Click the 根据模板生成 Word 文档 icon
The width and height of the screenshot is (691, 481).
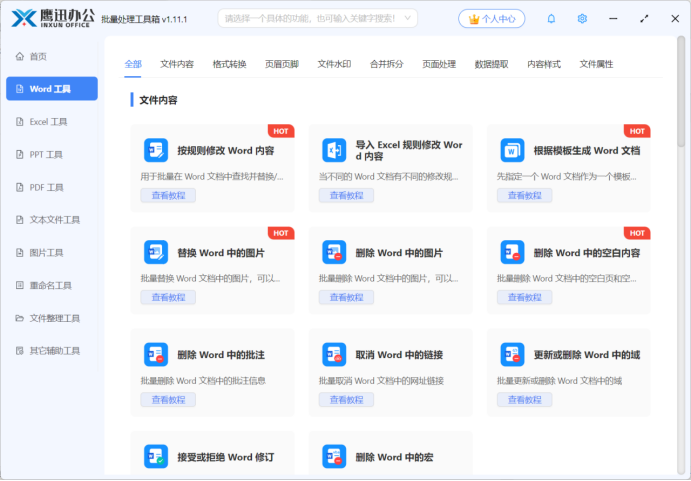(x=512, y=150)
